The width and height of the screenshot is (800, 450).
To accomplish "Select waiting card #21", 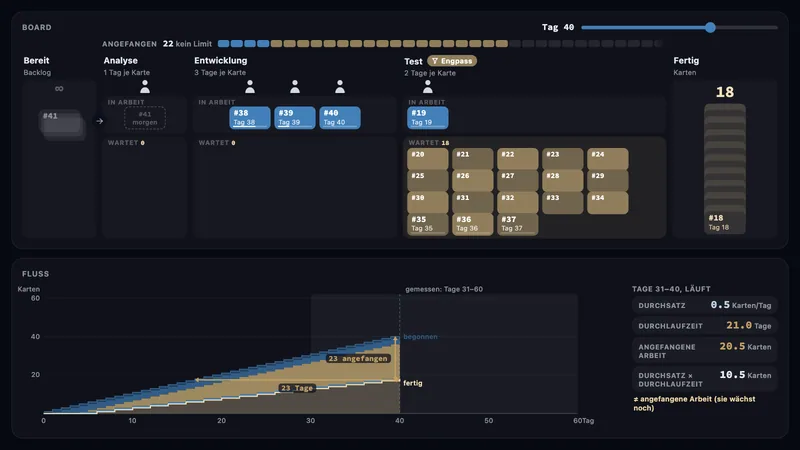I will click(472, 159).
